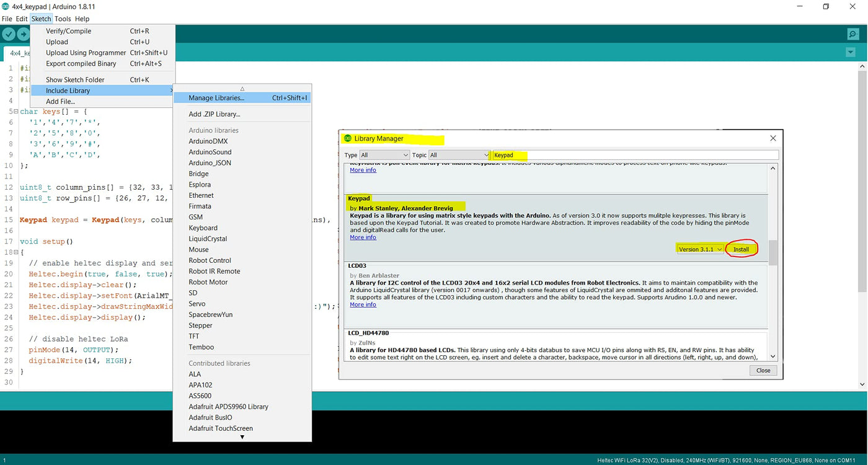Collapse the setup function at line 18
This screenshot has width=868, height=465.
[x=14, y=252]
